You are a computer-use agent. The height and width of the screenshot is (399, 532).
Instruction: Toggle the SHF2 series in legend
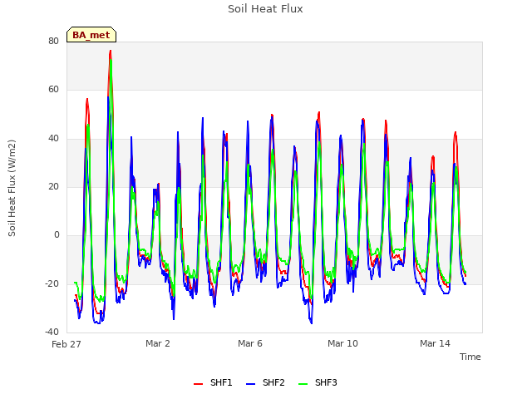tap(265, 382)
